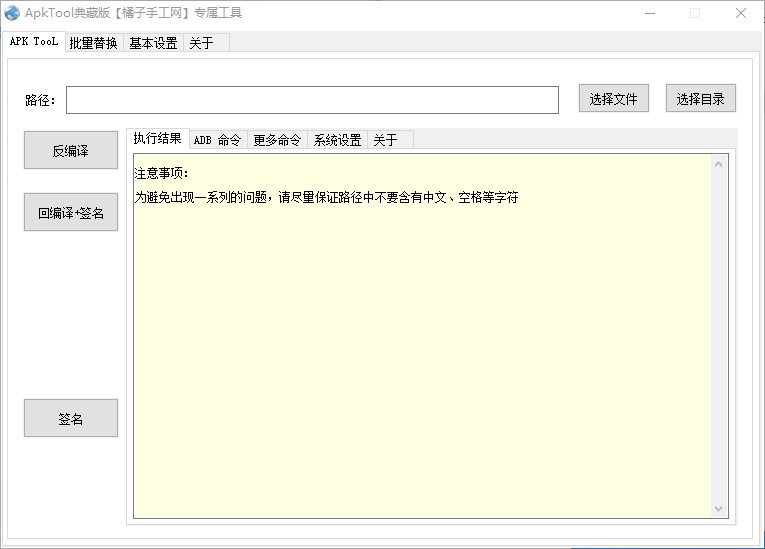The height and width of the screenshot is (549, 765).
Task: Click the scroll down arrow in results pane
Action: pos(719,508)
